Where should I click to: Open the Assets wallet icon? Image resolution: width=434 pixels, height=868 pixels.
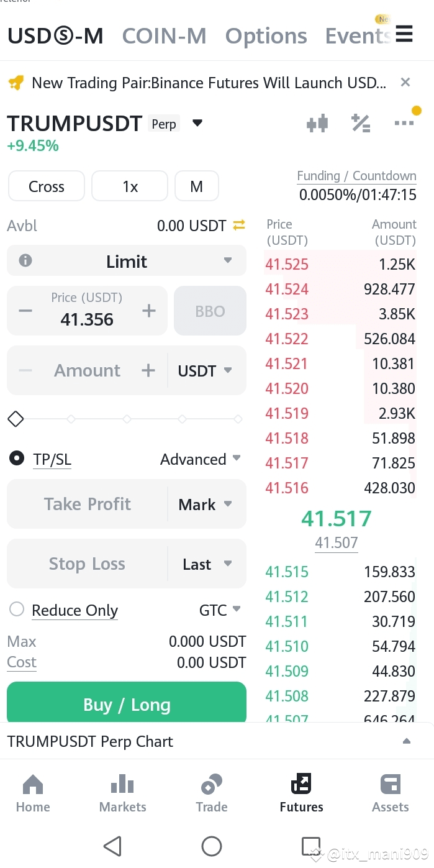391,785
